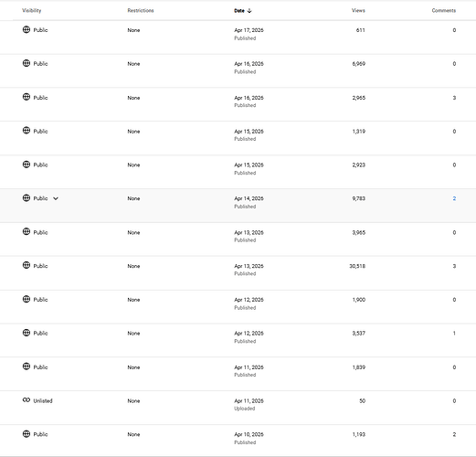Click the Visibility column header

(32, 11)
